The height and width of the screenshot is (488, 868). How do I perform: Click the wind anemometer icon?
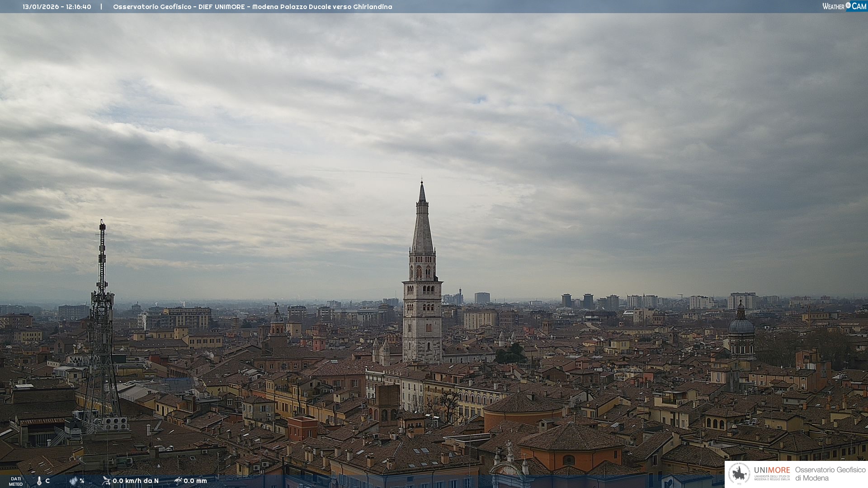click(106, 481)
